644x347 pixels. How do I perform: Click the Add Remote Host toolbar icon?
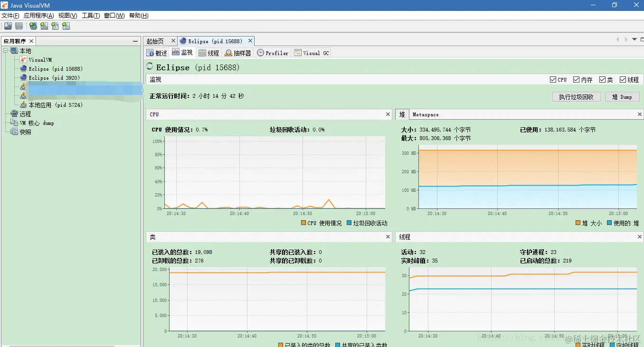(x=33, y=26)
